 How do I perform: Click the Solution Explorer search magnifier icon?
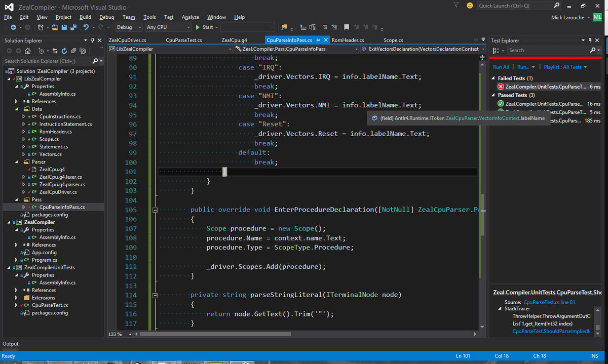coord(95,61)
